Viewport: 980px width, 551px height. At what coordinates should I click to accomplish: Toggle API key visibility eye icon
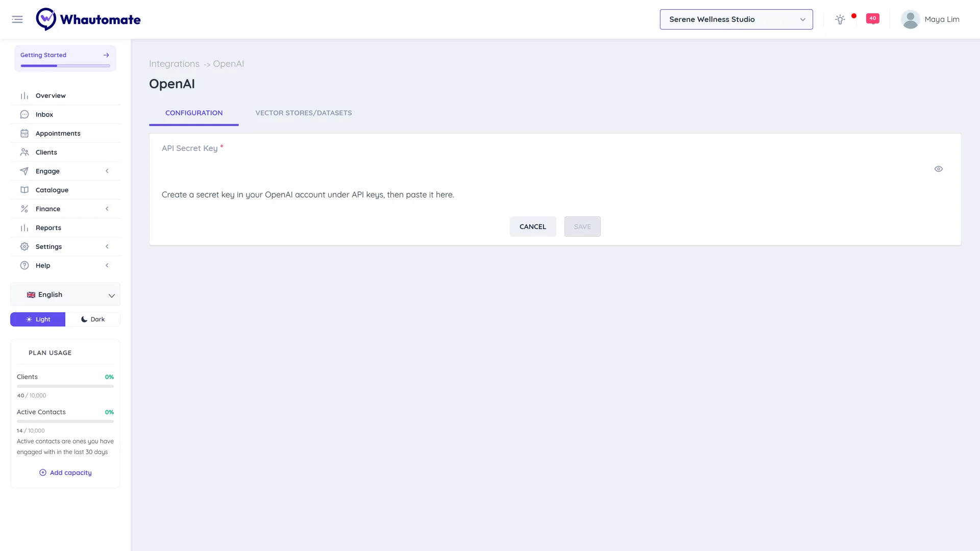(938, 169)
